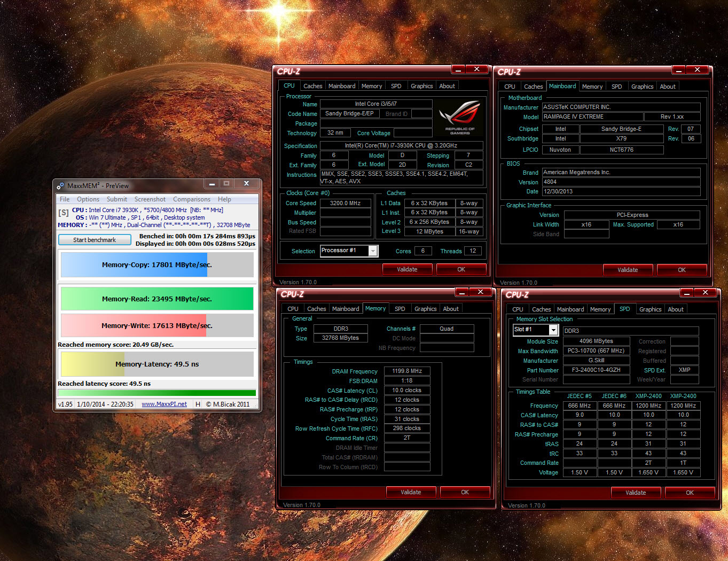The image size is (728, 561).
Task: Click the Memory-Write result bar
Action: click(x=157, y=325)
